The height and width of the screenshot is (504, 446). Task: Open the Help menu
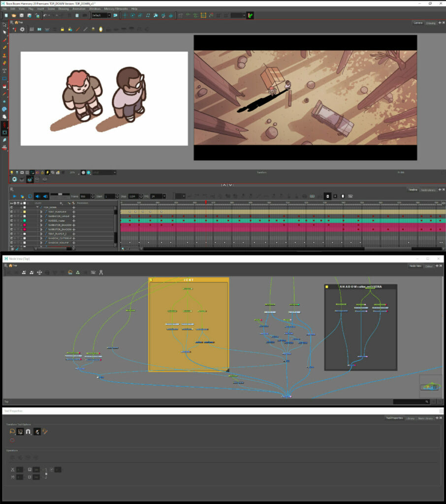click(134, 9)
